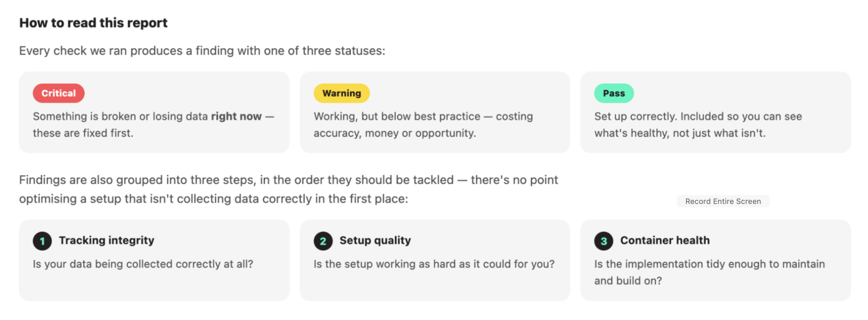Click the 'Findings are also grouped' paragraph
This screenshot has height=320, width=868.
[289, 189]
